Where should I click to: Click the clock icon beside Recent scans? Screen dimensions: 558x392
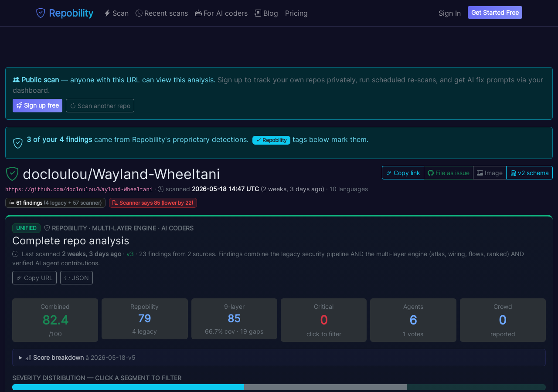click(139, 13)
